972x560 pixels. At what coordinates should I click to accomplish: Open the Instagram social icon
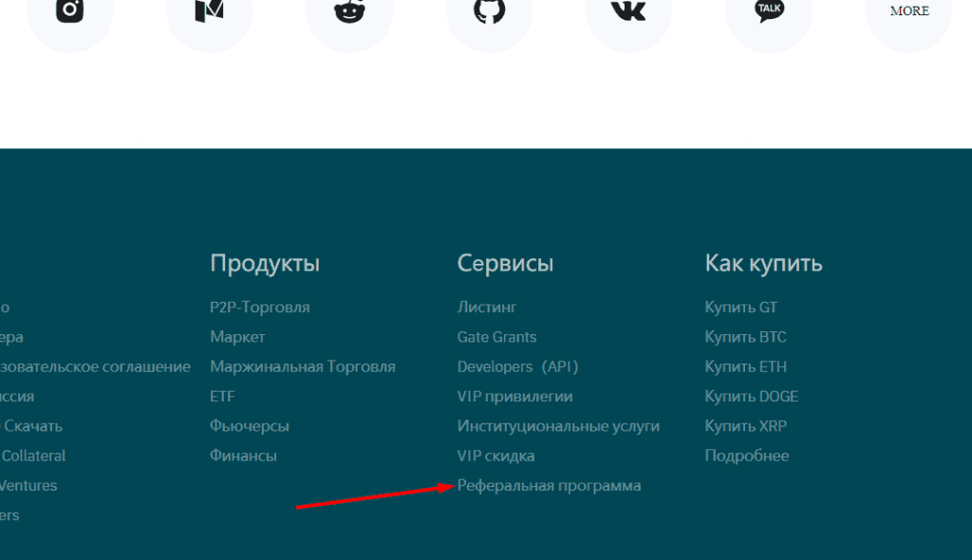pyautogui.click(x=70, y=10)
